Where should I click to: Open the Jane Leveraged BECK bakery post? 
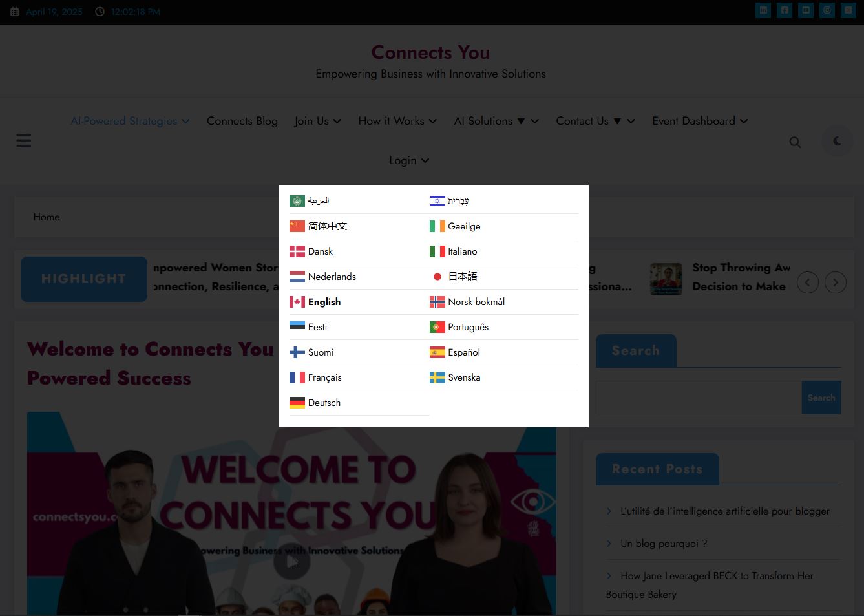[710, 585]
